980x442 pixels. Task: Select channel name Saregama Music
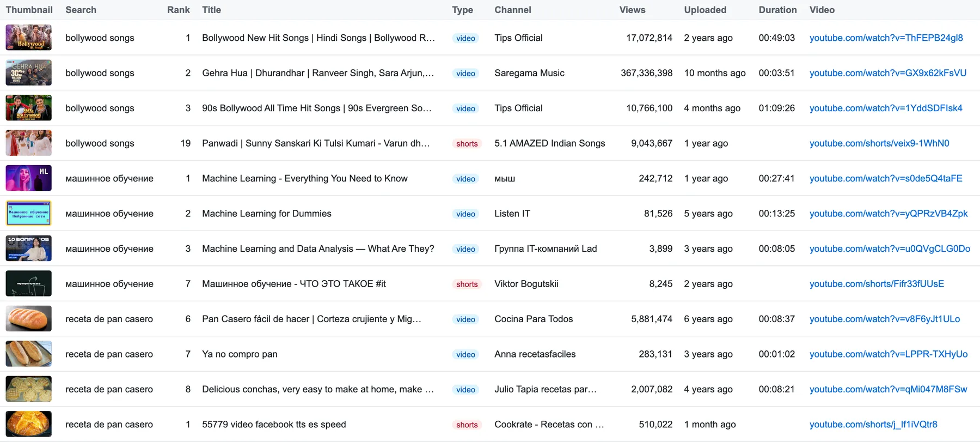click(x=529, y=72)
